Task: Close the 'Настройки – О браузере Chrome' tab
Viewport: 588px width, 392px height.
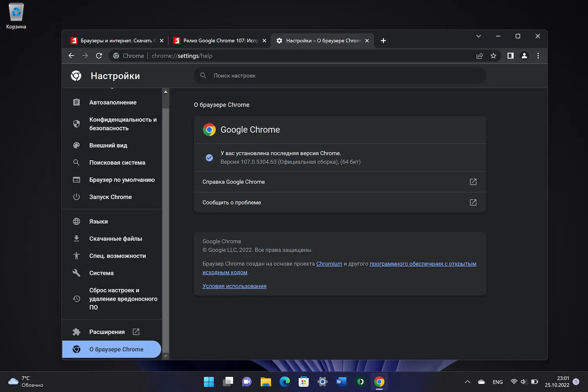Action: tap(367, 40)
